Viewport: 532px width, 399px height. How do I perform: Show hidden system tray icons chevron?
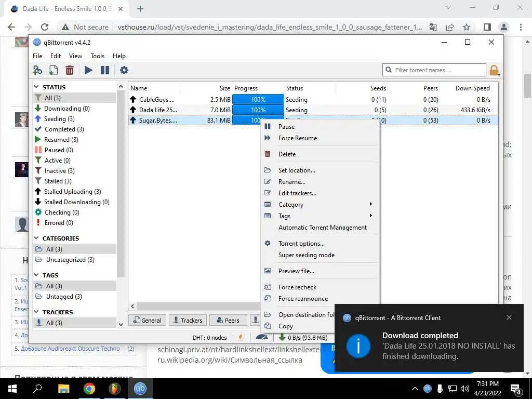[415, 389]
